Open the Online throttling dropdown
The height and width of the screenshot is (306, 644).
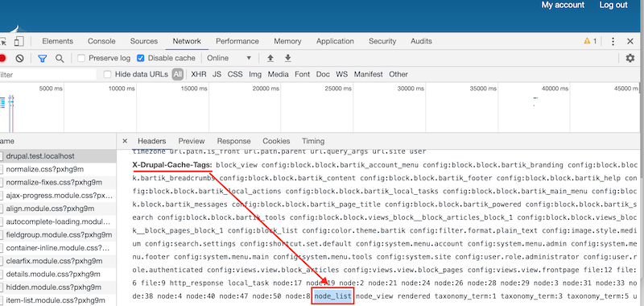click(x=229, y=58)
